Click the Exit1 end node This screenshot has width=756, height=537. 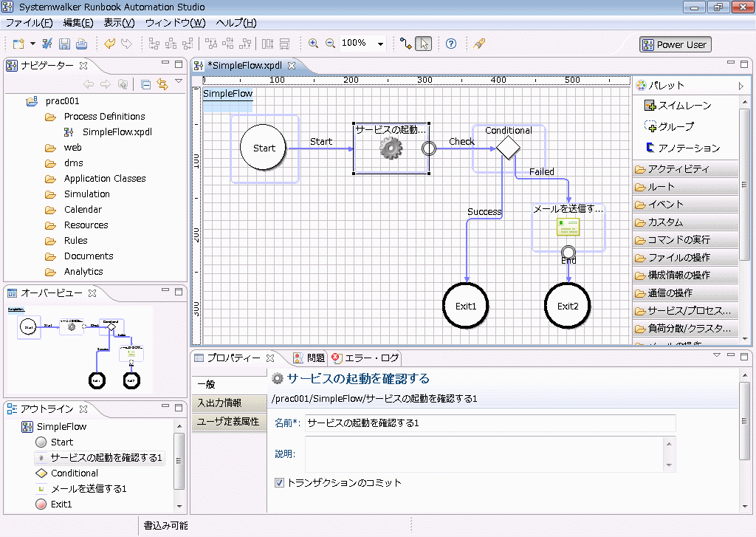tap(466, 306)
